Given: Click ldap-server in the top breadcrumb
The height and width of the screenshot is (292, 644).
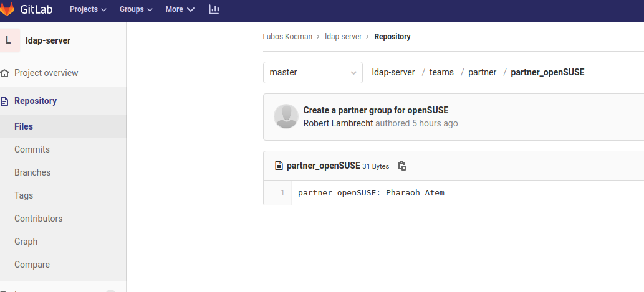Looking at the screenshot, I should [343, 37].
